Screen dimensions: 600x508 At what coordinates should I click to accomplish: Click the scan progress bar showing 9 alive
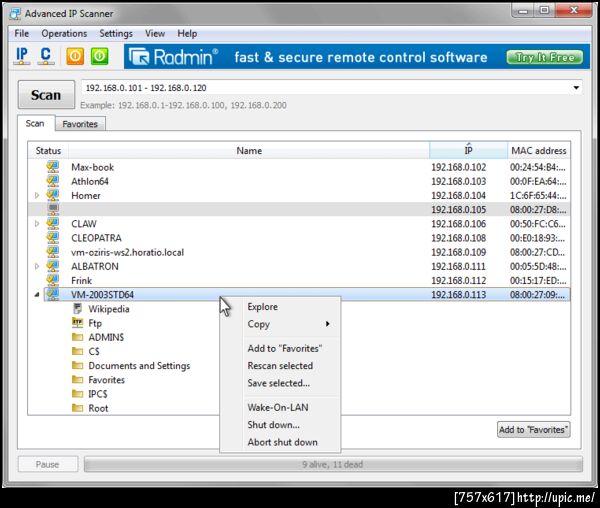(333, 464)
